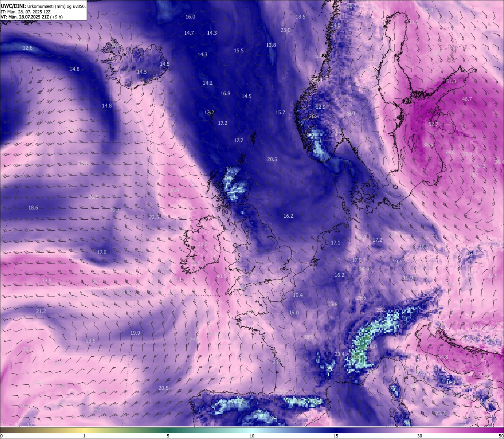Click the 40.5 value in the Celtic Sea
This screenshot has width=504, height=439.
coord(221,276)
